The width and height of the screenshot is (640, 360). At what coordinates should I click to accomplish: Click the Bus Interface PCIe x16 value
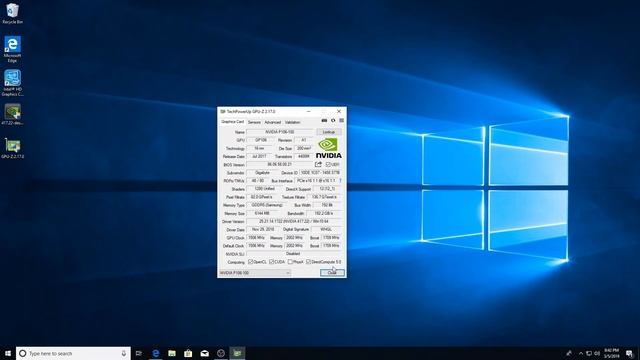316,180
